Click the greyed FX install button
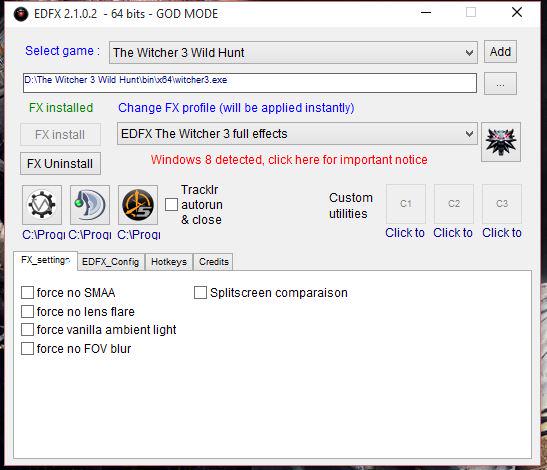547x470 pixels. pyautogui.click(x=60, y=134)
